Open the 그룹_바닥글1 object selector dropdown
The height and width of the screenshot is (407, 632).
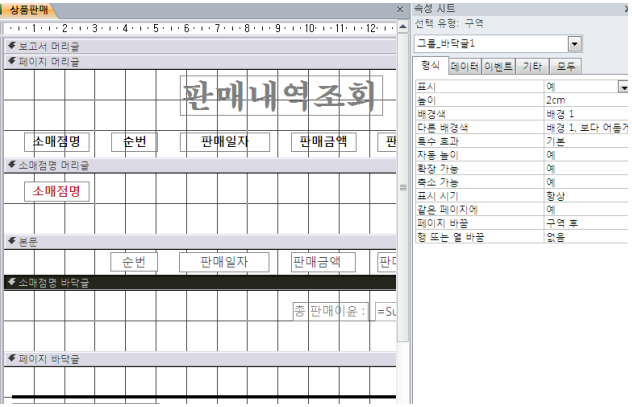point(575,44)
